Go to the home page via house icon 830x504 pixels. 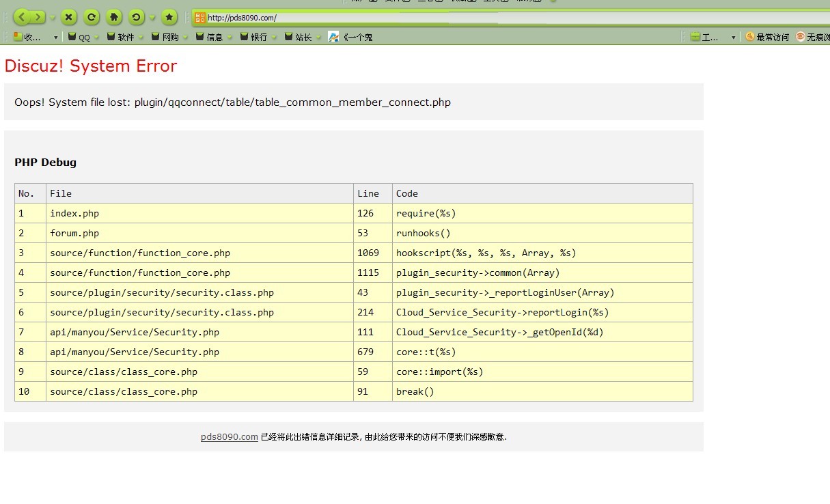pos(113,17)
